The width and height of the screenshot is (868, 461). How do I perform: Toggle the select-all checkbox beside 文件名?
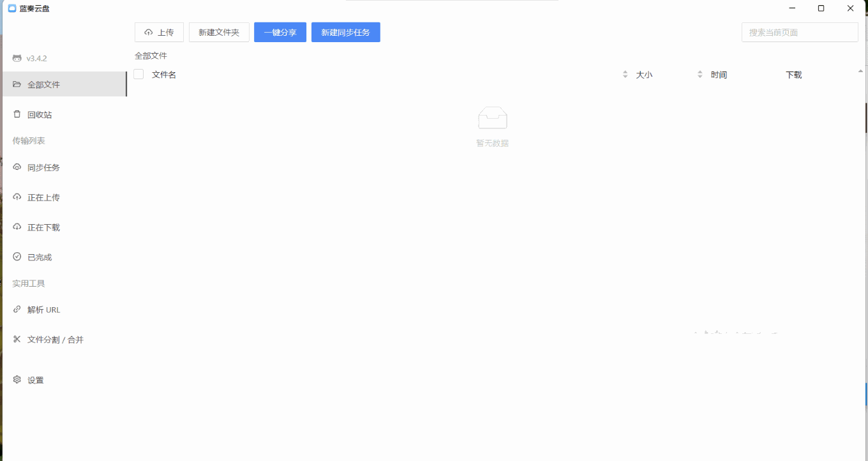point(138,74)
